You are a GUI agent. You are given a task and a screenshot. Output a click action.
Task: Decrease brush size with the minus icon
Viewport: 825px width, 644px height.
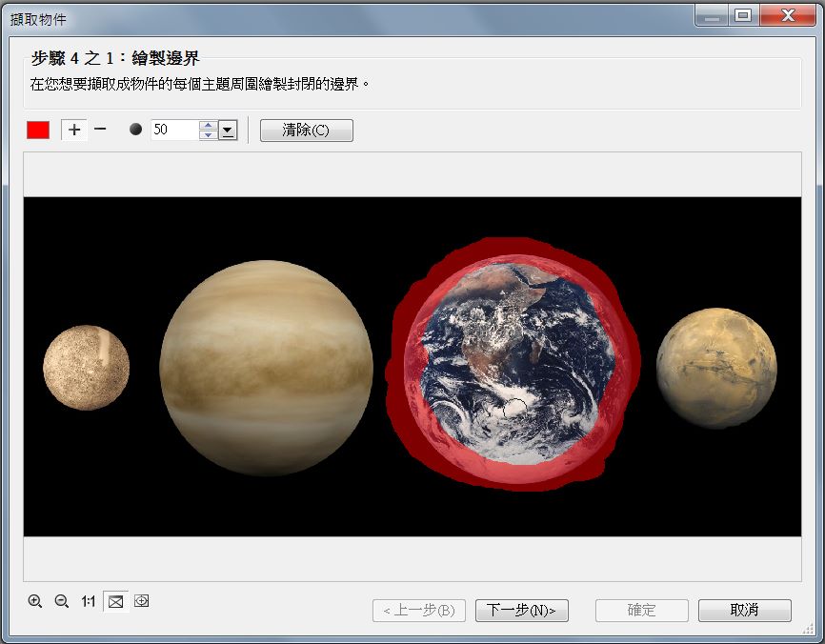[101, 130]
